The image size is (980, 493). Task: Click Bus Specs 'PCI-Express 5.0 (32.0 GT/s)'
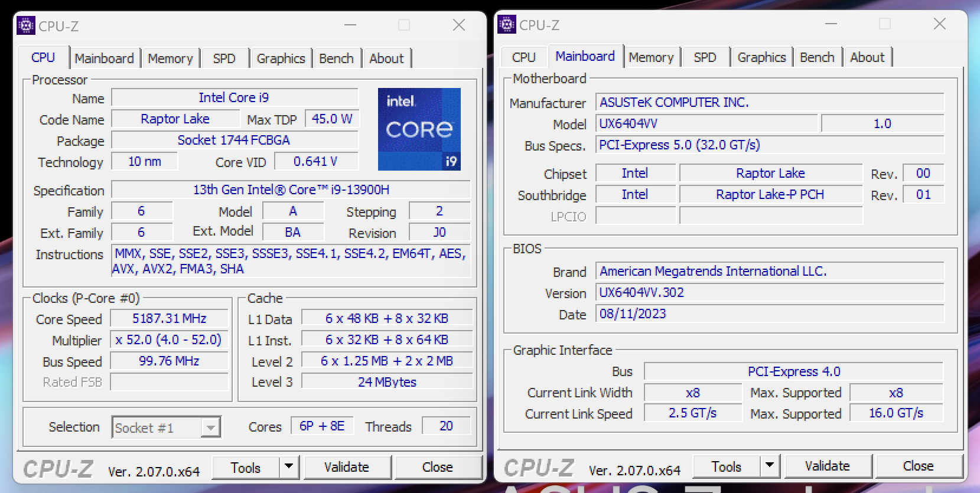770,145
